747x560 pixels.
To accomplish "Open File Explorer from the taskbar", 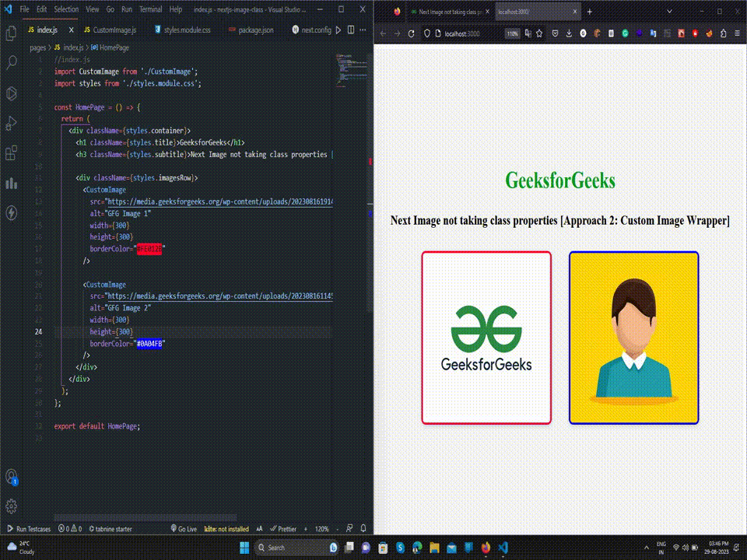I will tap(434, 548).
